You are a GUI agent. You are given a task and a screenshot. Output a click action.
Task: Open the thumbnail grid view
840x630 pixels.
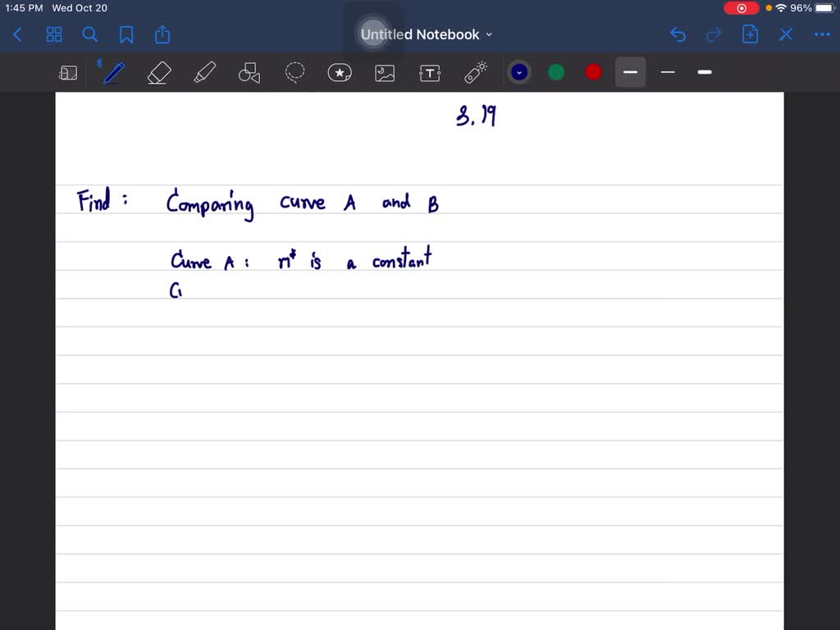[x=54, y=34]
